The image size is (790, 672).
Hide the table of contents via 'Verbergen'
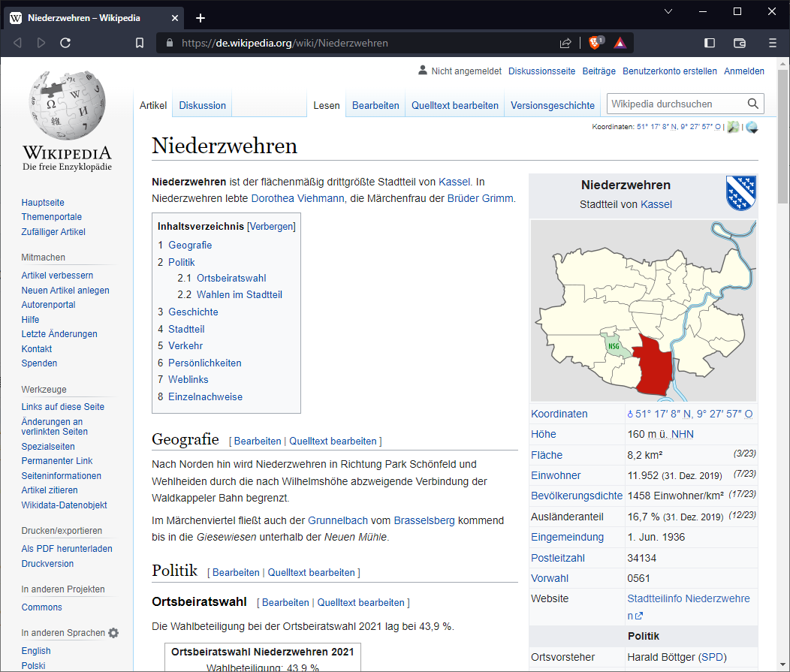[x=271, y=226]
